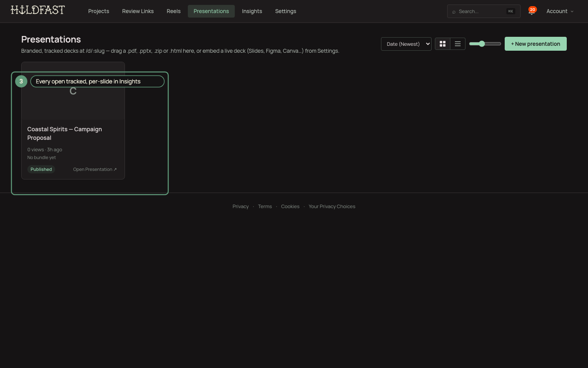The image size is (588, 368).
Task: Open Review Links in navigation
Action: coord(138,11)
